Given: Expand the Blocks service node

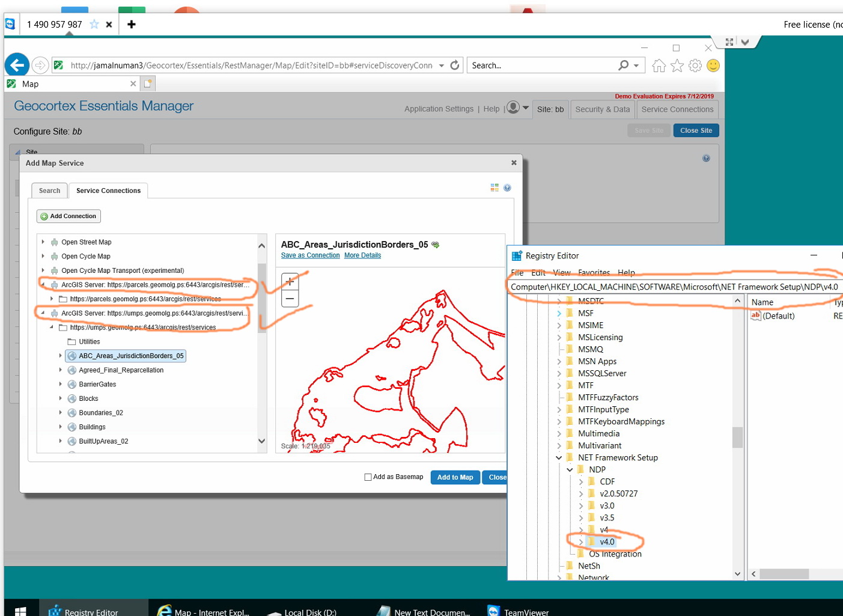Looking at the screenshot, I should click(61, 398).
